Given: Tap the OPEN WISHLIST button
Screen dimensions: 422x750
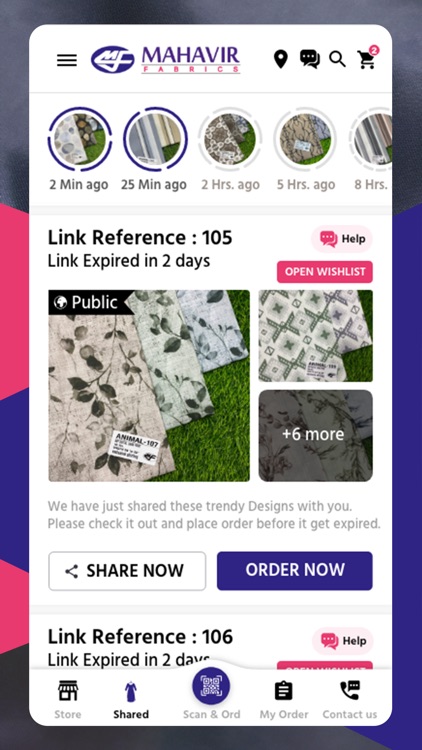Looking at the screenshot, I should (x=325, y=272).
